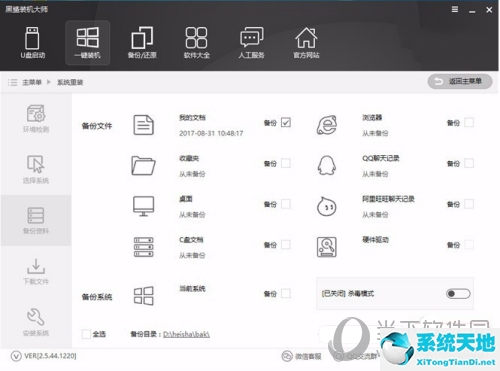
Task: Check 桌面 backup checkbox
Action: (286, 204)
